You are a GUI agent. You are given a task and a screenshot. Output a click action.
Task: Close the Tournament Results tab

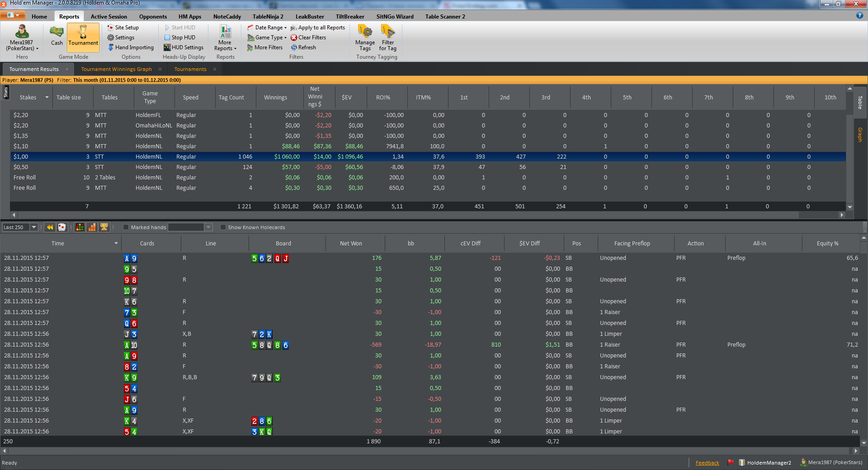(x=67, y=69)
